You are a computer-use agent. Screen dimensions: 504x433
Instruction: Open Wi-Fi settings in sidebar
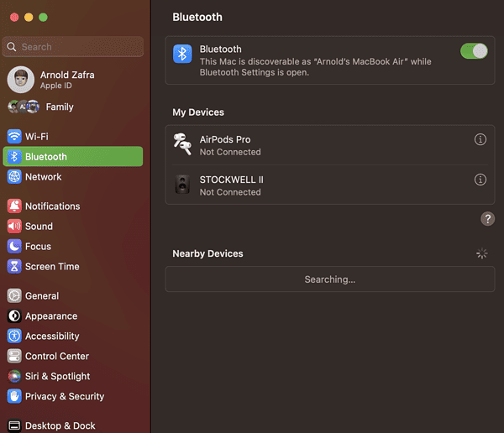(36, 137)
